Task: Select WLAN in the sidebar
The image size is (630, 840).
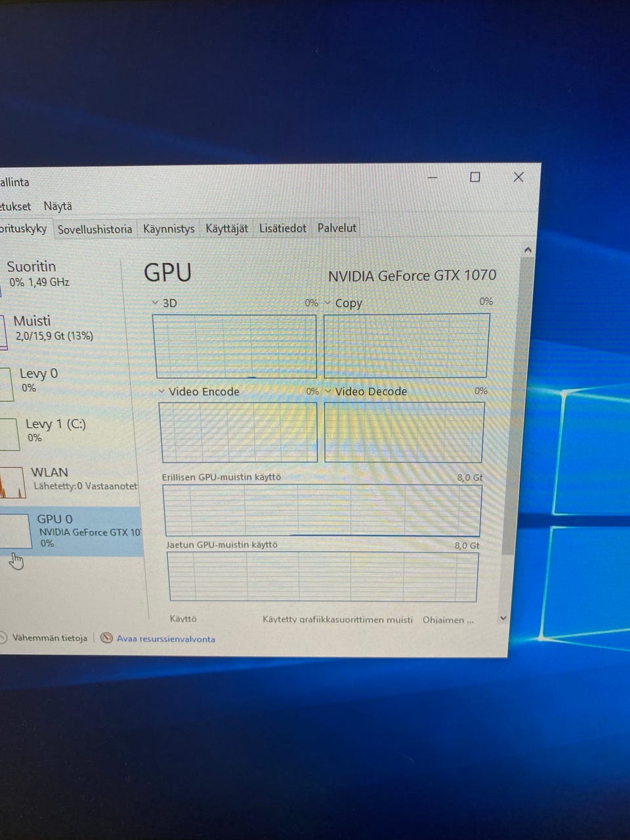Action: point(69,479)
